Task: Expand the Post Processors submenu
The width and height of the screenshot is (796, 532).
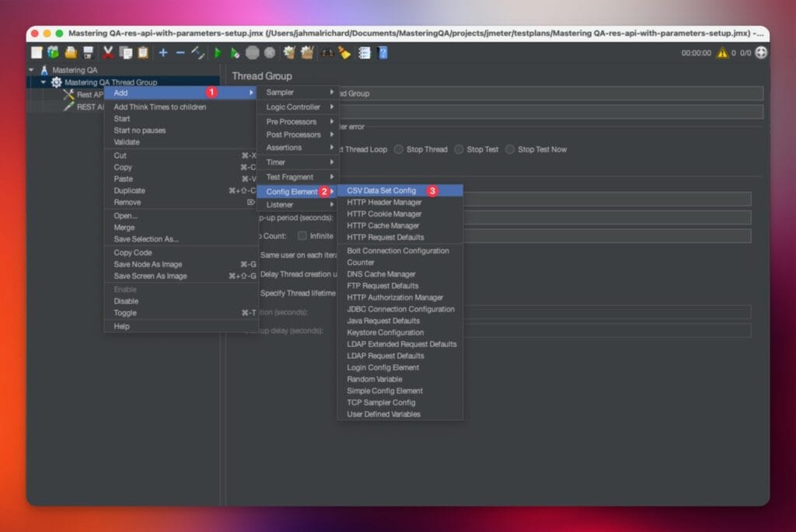Action: [x=298, y=134]
